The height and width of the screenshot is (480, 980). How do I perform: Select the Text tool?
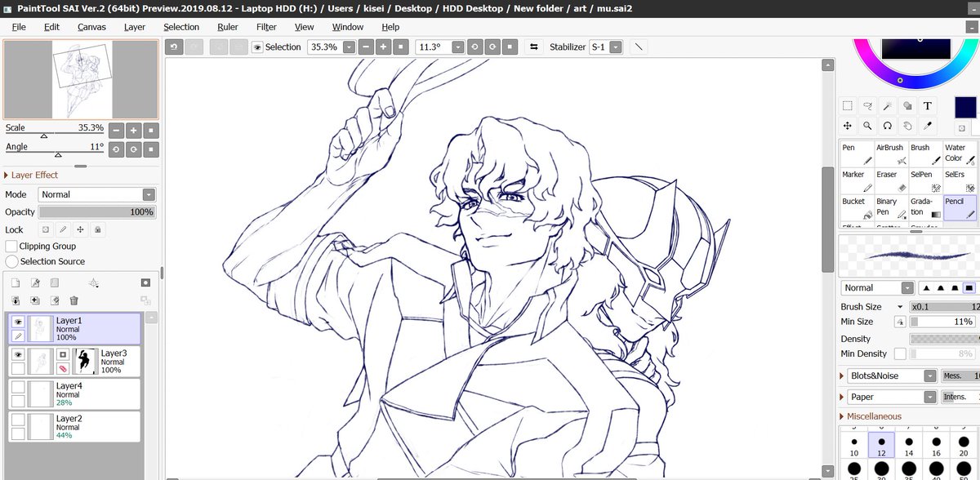928,106
